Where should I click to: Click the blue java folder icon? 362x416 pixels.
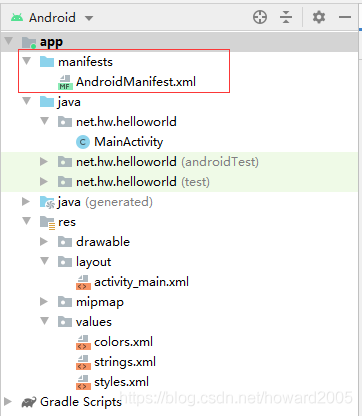(47, 102)
